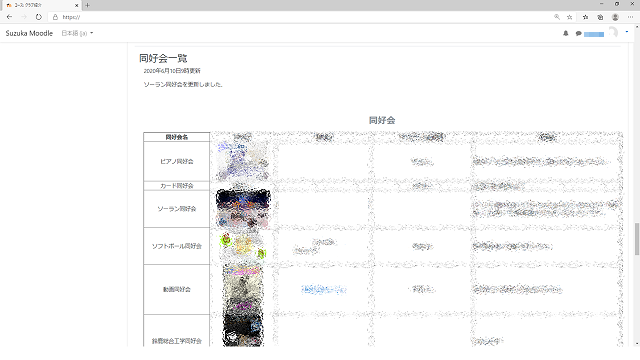This screenshot has height=360, width=640.
Task: Click the zoom magnifier icon in address bar
Action: [557, 17]
